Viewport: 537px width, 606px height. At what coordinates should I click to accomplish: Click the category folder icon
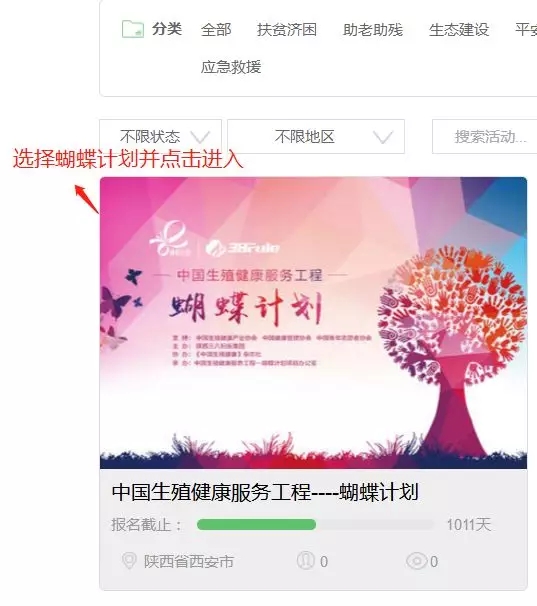[133, 29]
